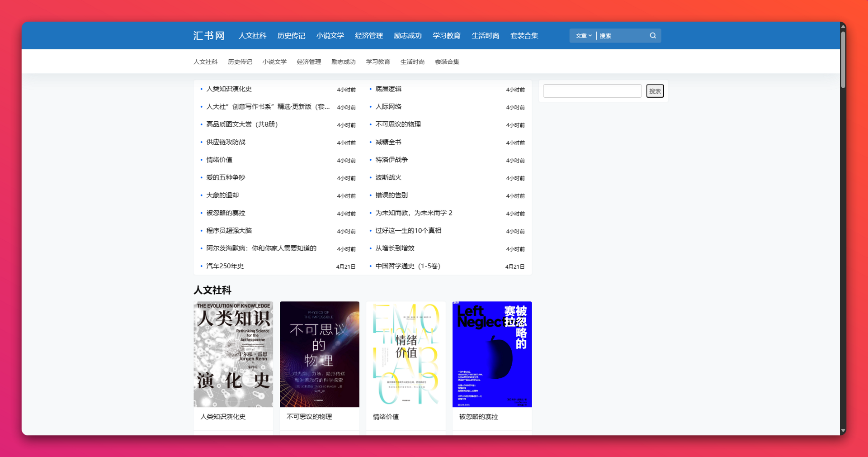Viewport: 868px width, 457px height.
Task: Choose 学习教育 in the secondary menu
Action: point(377,62)
